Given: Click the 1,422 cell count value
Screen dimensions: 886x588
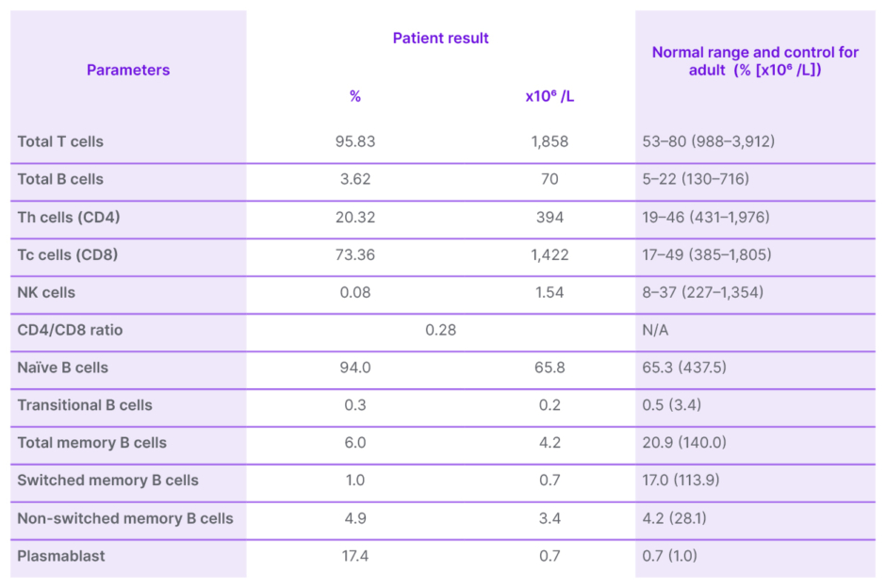Looking at the screenshot, I should coord(550,254).
